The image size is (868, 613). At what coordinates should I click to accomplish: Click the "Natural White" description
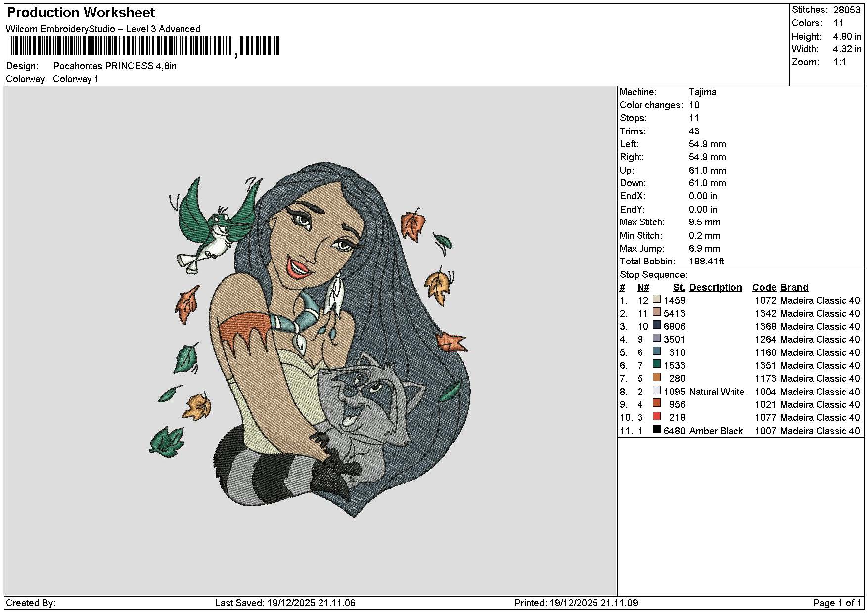coord(717,392)
